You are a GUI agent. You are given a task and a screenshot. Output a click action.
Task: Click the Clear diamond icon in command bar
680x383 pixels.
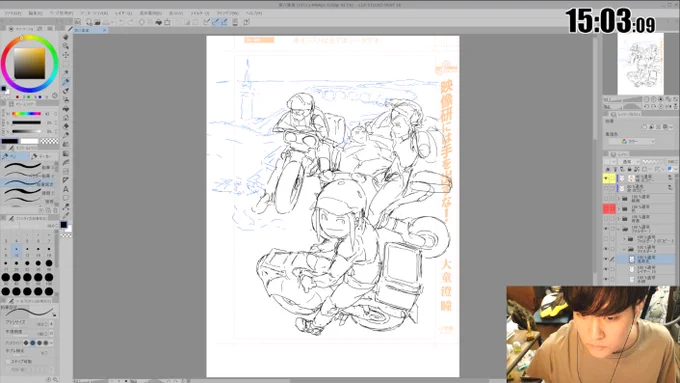[x=142, y=22]
